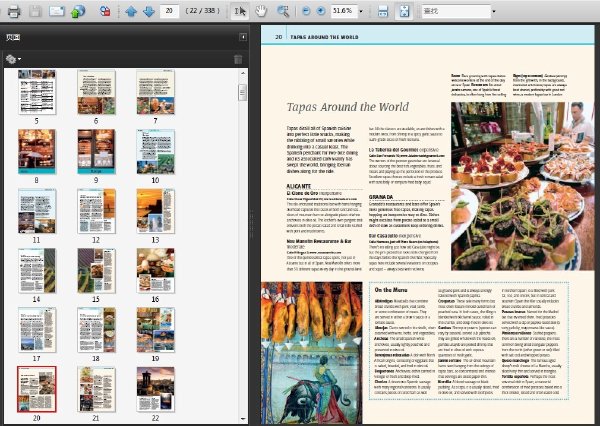Select page 15 thumbnail
Viewport: 600px width, 426px height.
click(96, 271)
